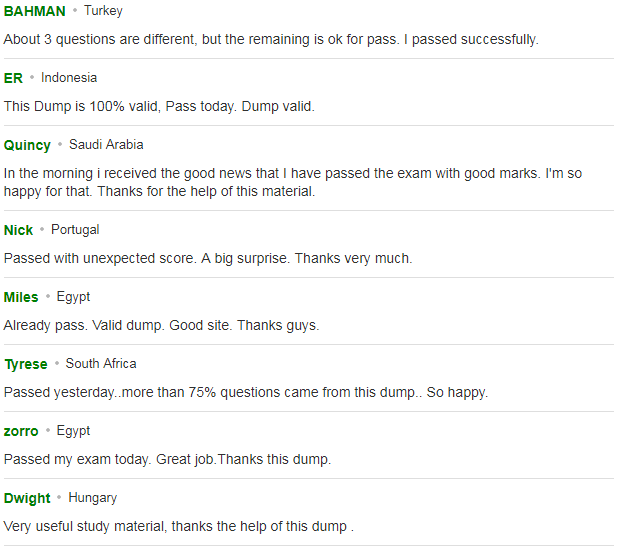Click the Indonesia country label

(x=69, y=78)
